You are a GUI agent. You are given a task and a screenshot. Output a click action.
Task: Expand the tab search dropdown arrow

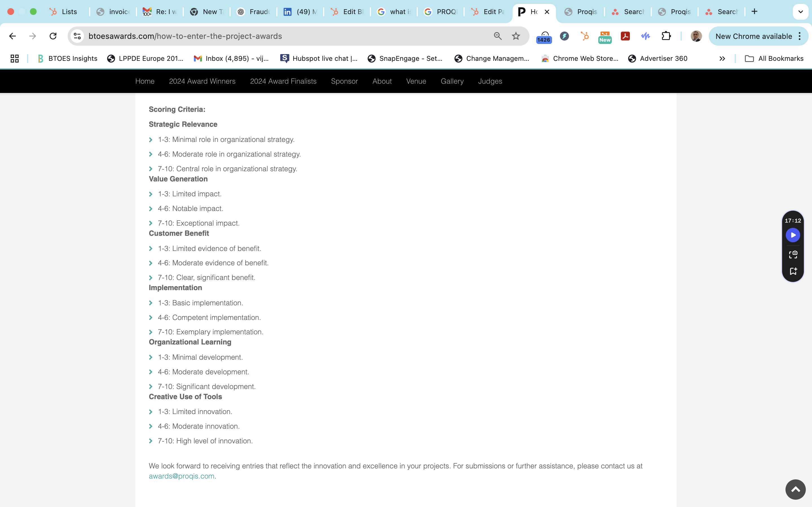pos(801,12)
